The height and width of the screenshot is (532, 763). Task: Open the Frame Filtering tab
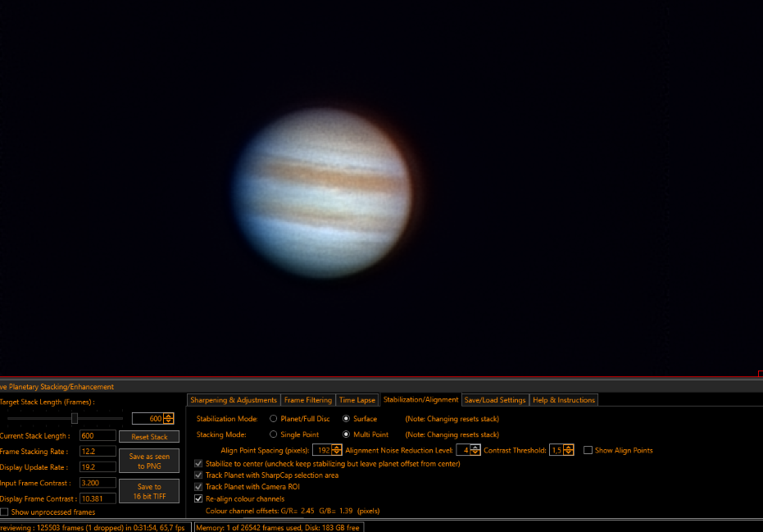pyautogui.click(x=308, y=400)
